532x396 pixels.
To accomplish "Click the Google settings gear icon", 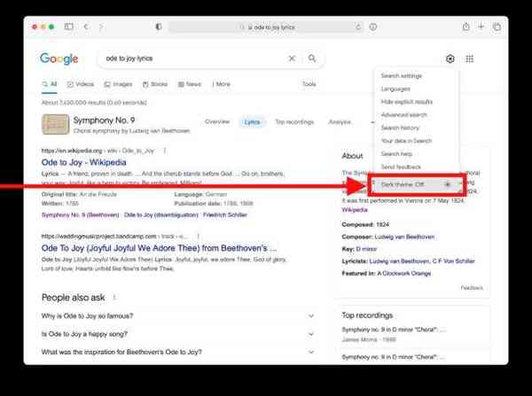I will click(x=450, y=58).
